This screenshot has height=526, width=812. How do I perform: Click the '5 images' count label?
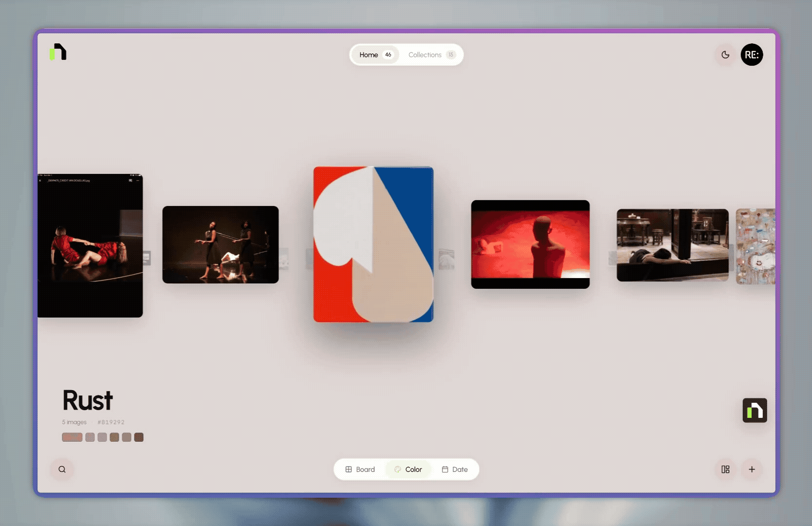(74, 422)
